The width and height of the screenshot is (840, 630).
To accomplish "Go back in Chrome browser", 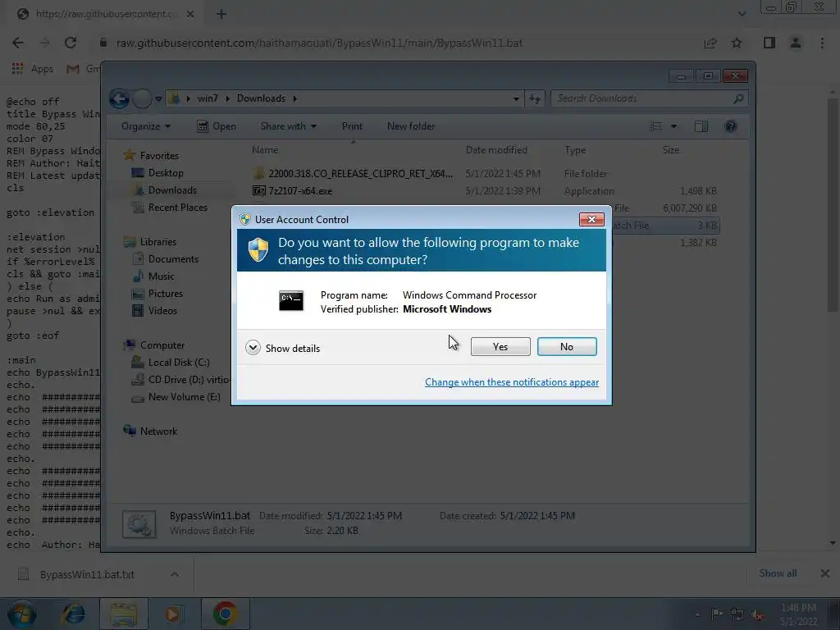I will pos(18,43).
